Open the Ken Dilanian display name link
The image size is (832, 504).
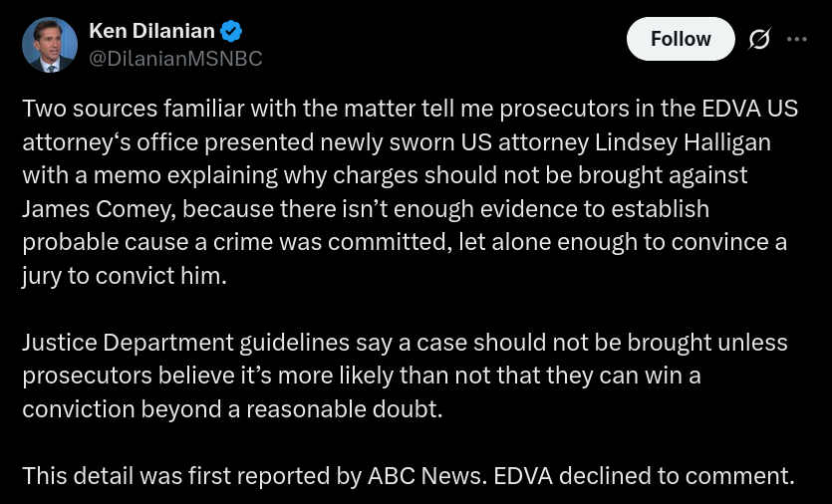151,31
